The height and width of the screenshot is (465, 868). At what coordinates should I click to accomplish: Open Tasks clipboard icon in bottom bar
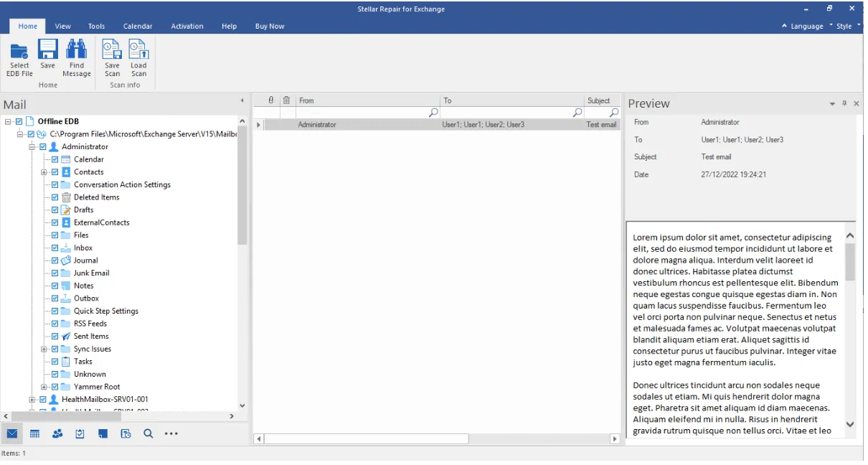tap(80, 433)
